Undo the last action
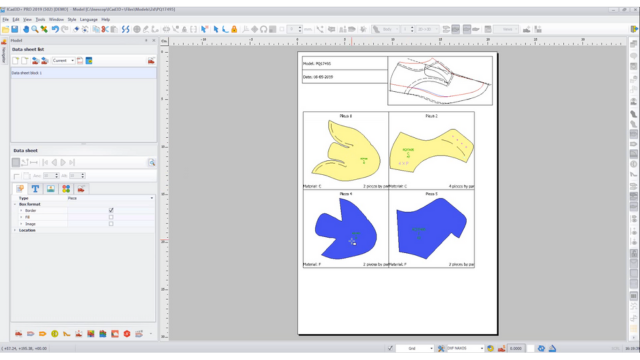The height and width of the screenshot is (360, 640). click(55, 29)
